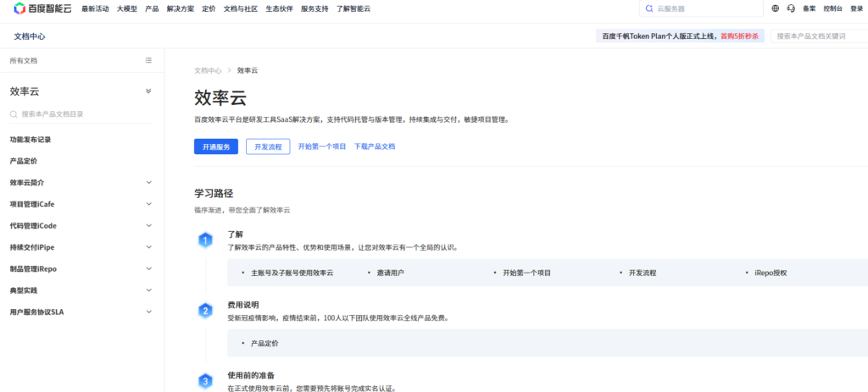
Task: Expand the 项目管理iCafe section
Action: pyautogui.click(x=148, y=204)
